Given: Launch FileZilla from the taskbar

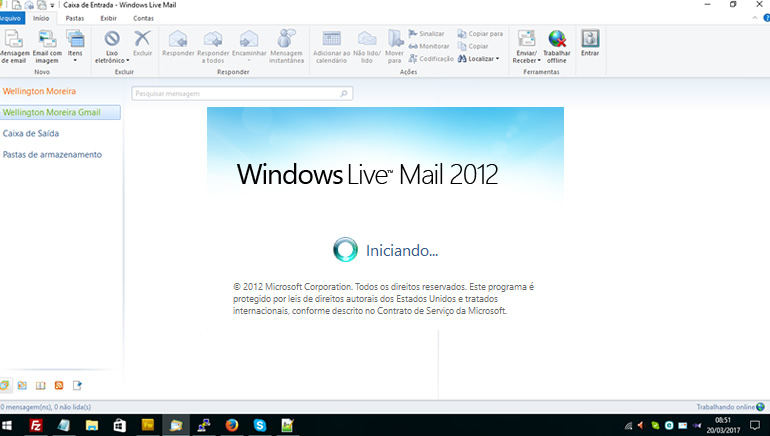Looking at the screenshot, I should pyautogui.click(x=36, y=425).
